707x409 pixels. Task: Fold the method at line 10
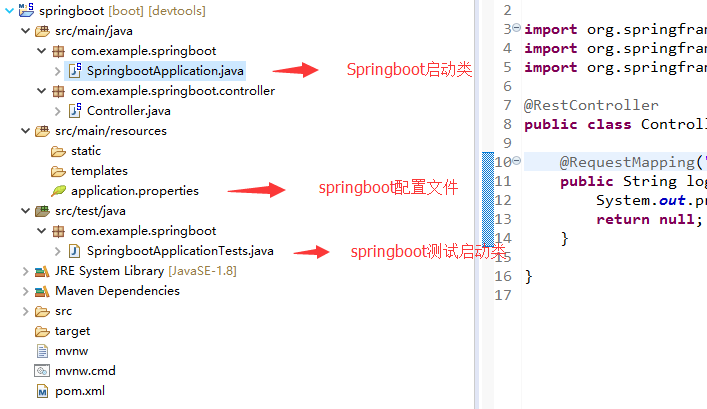pyautogui.click(x=517, y=160)
